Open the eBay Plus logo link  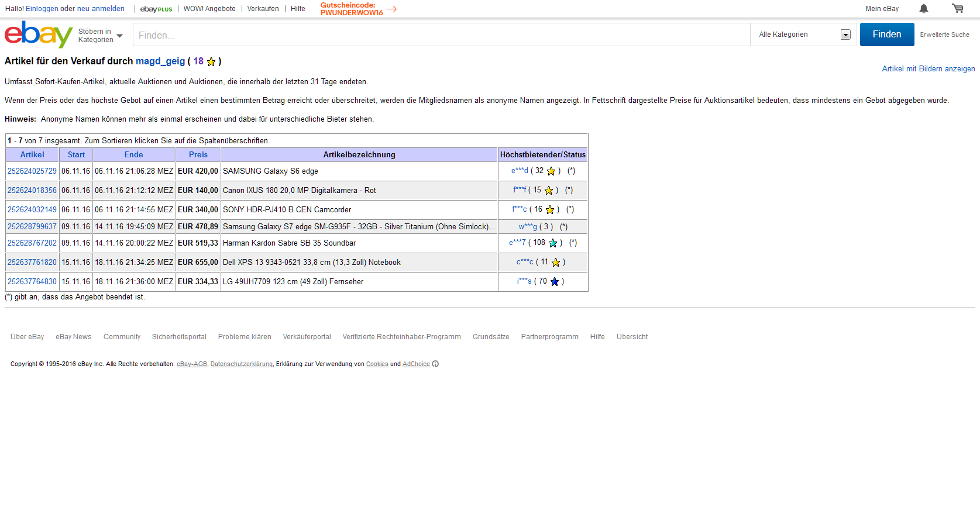pos(156,9)
